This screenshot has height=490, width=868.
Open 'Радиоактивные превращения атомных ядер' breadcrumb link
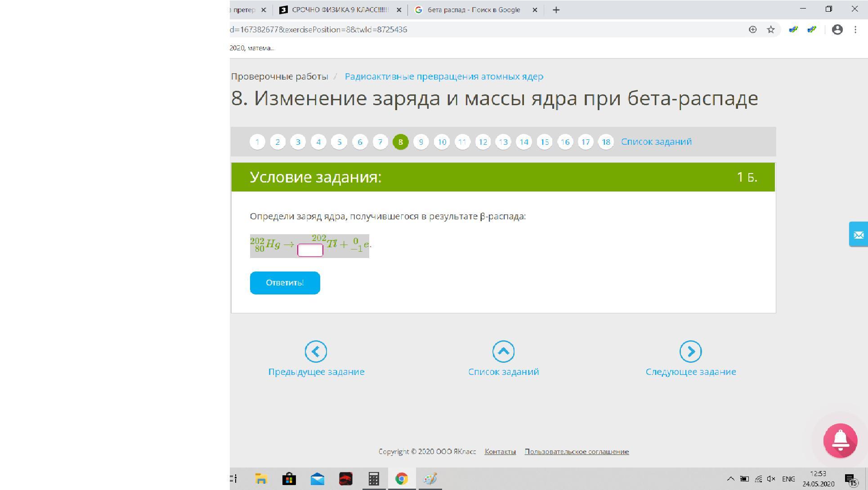pos(444,76)
